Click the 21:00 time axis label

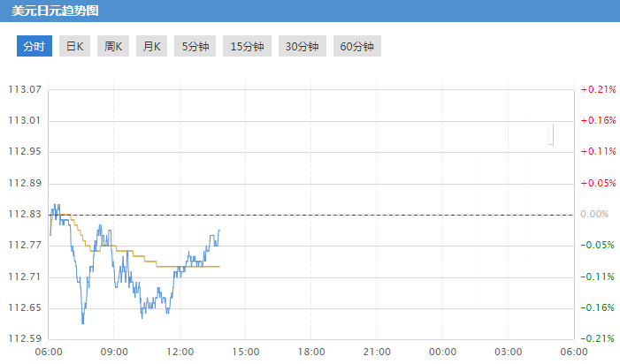377,352
